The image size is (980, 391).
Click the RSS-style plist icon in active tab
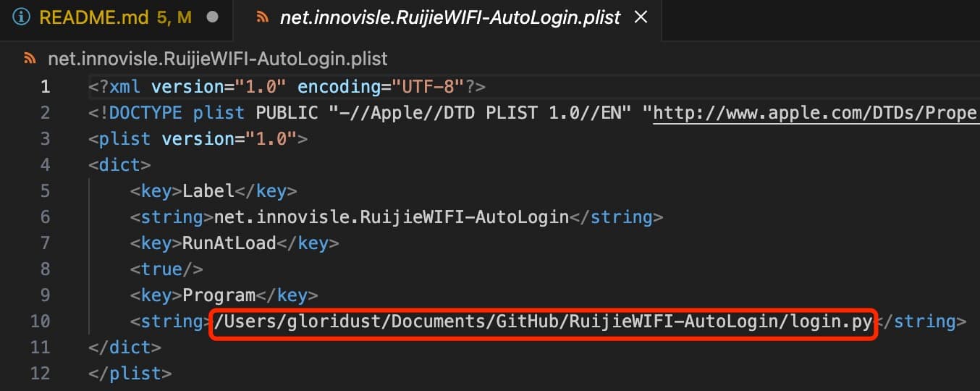click(263, 17)
